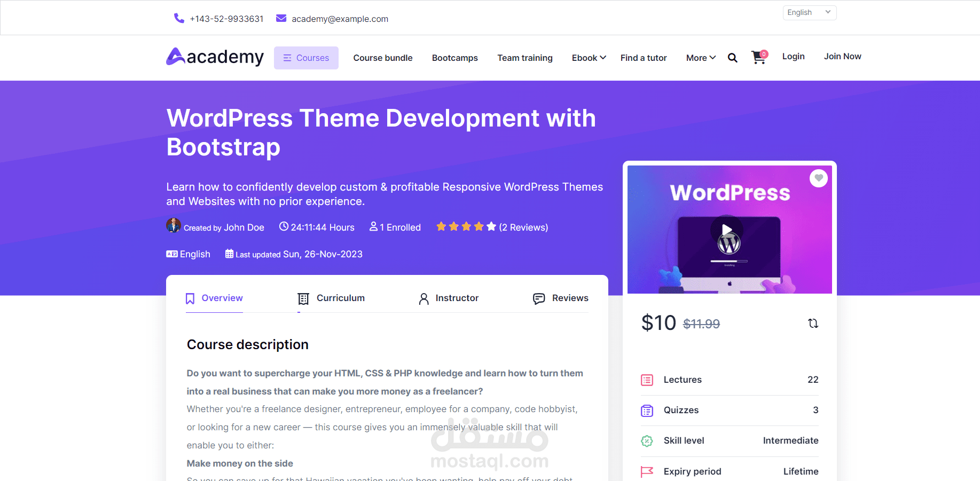
Task: Click the WordPress course thumbnail image
Action: [x=730, y=230]
